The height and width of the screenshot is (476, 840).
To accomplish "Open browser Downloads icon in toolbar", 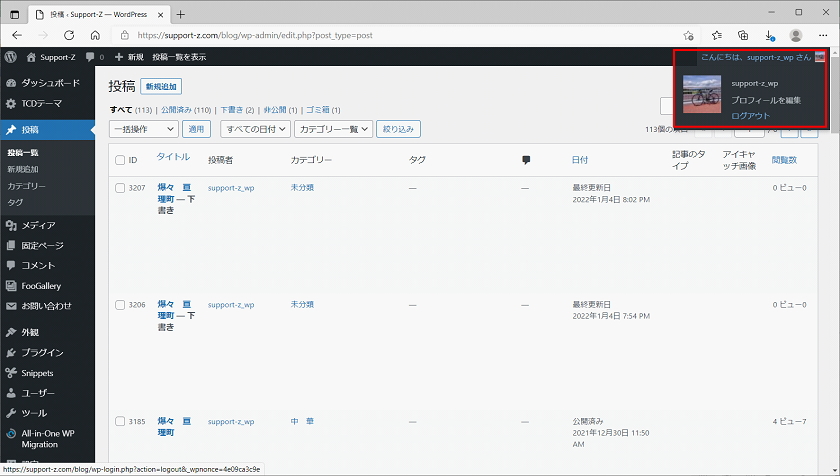I will tap(769, 35).
